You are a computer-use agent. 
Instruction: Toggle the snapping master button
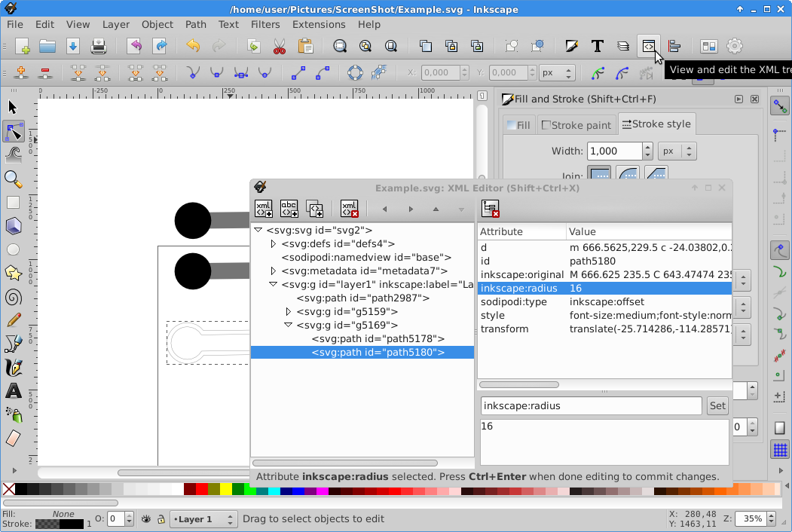(x=781, y=106)
